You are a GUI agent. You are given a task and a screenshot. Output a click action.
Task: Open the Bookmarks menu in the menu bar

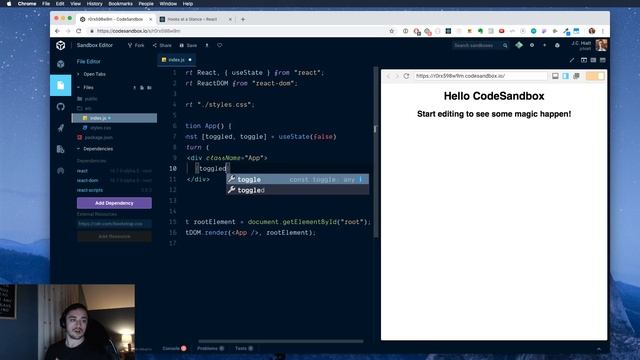(x=120, y=4)
